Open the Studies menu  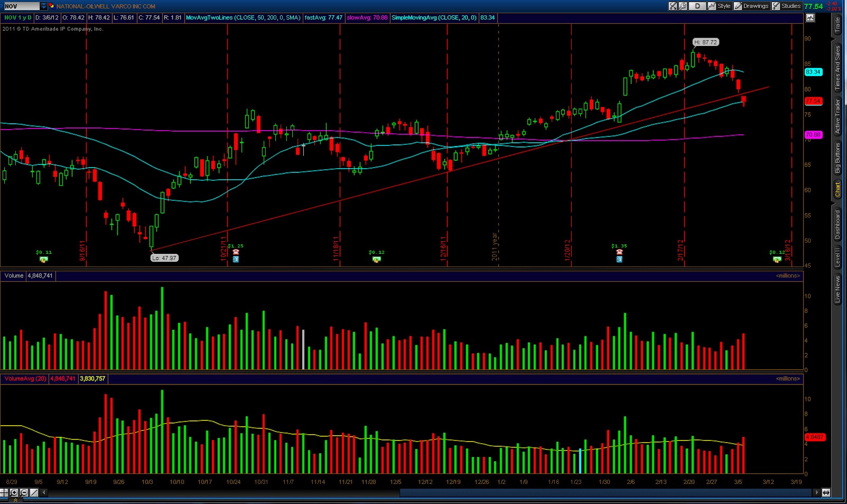click(x=791, y=6)
